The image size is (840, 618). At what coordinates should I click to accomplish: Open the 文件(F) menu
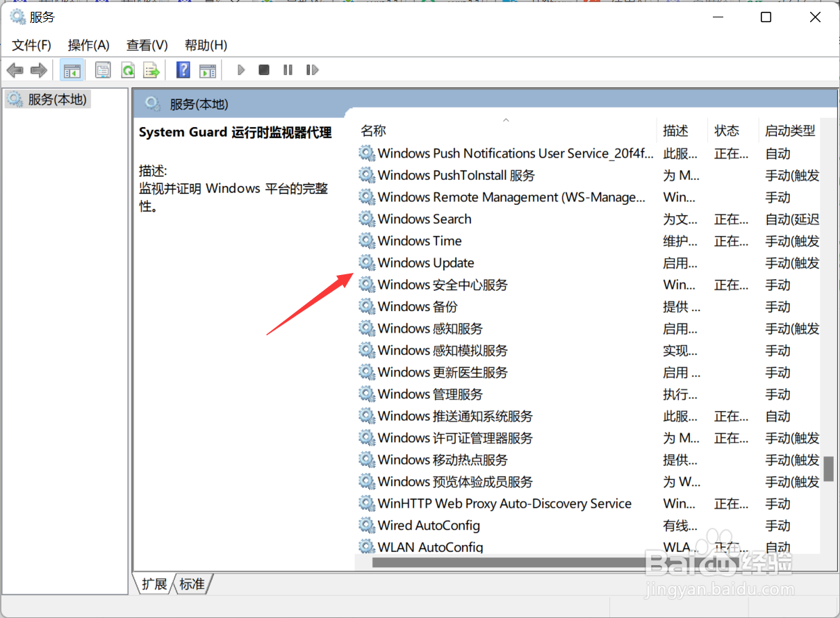tap(31, 45)
